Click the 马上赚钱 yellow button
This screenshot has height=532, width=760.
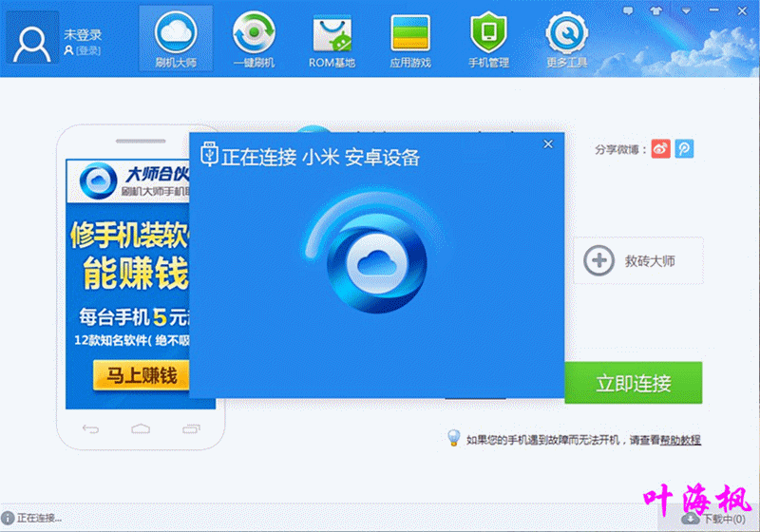click(x=141, y=375)
